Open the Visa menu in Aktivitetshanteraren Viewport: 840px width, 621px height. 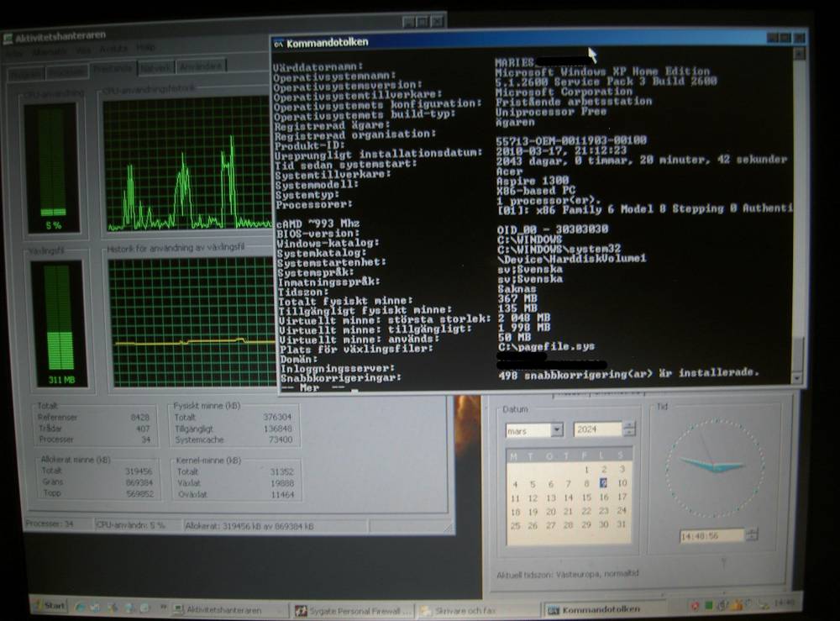[x=83, y=50]
